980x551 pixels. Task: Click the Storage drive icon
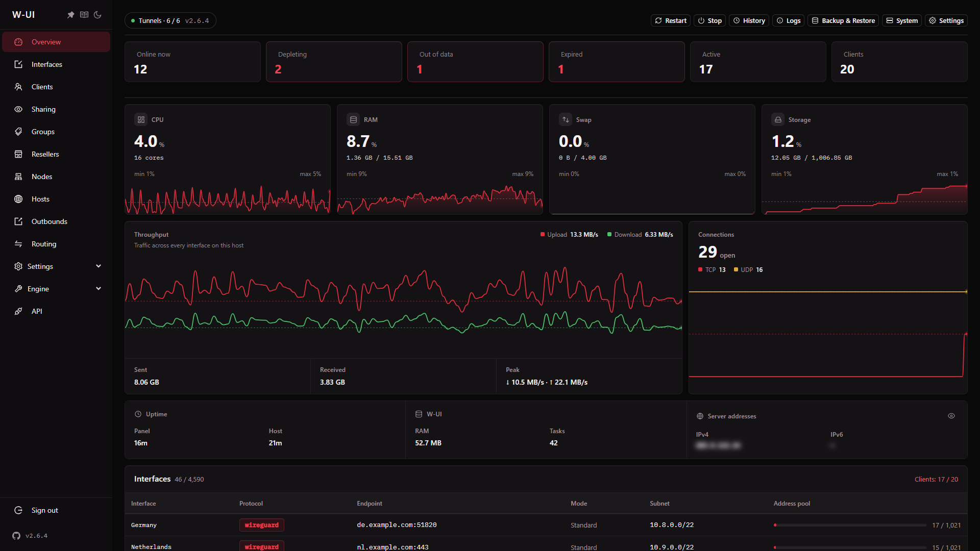[778, 119]
